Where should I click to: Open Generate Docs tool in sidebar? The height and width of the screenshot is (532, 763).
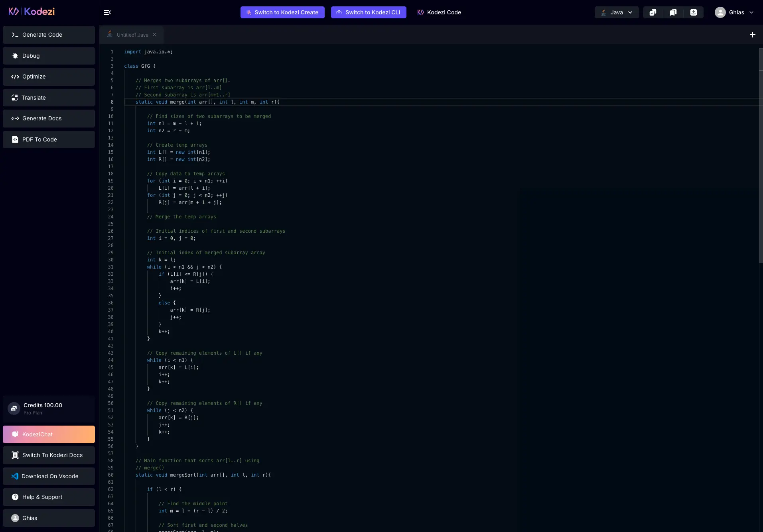click(x=49, y=118)
